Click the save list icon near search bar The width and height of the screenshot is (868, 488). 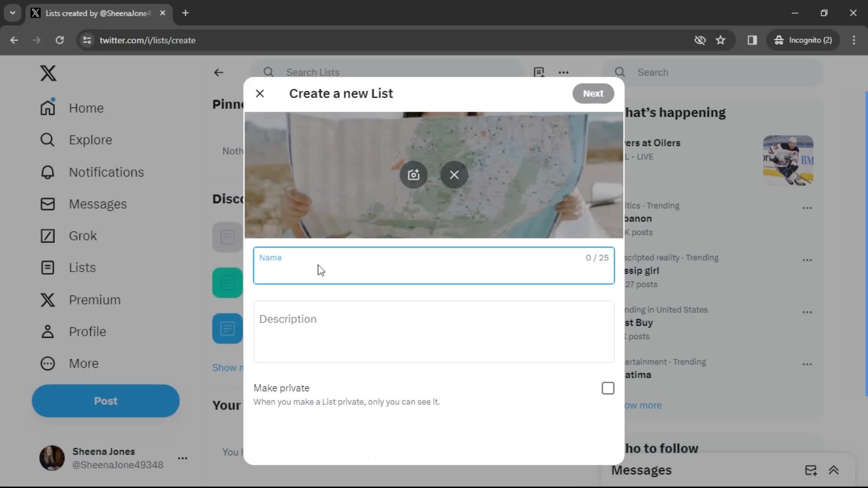click(538, 71)
